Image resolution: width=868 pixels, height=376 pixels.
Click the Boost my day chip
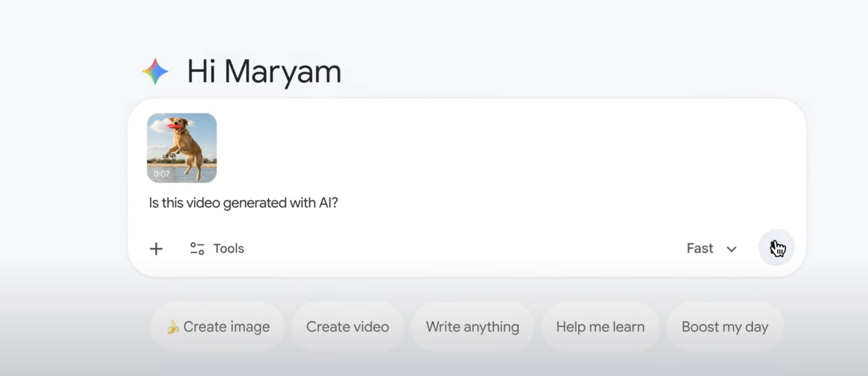click(x=724, y=326)
